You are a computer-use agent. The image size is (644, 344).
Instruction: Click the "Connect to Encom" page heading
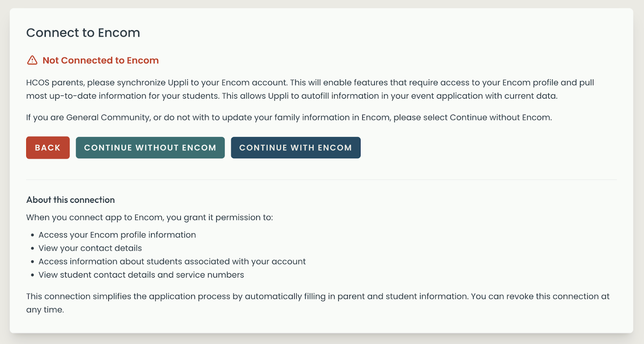(x=83, y=33)
